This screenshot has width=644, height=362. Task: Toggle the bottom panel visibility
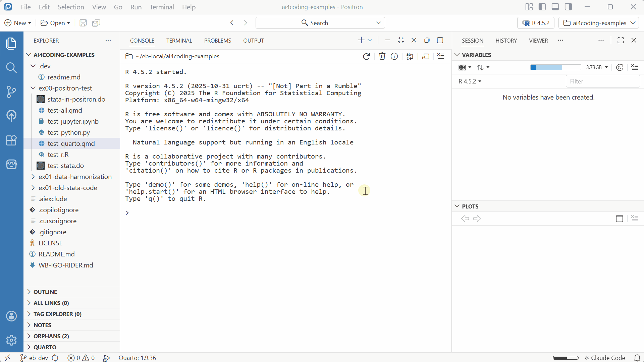tap(555, 7)
